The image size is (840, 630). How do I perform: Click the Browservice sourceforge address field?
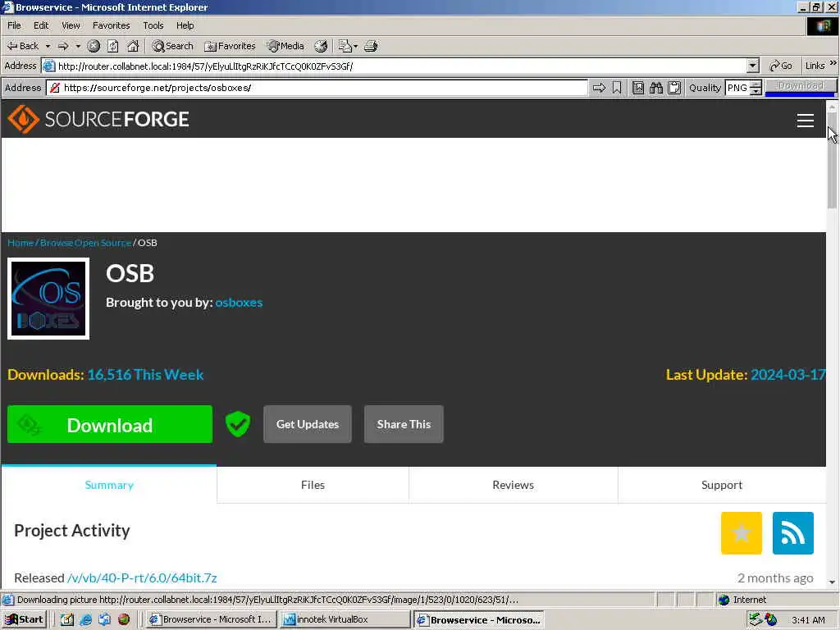[317, 88]
